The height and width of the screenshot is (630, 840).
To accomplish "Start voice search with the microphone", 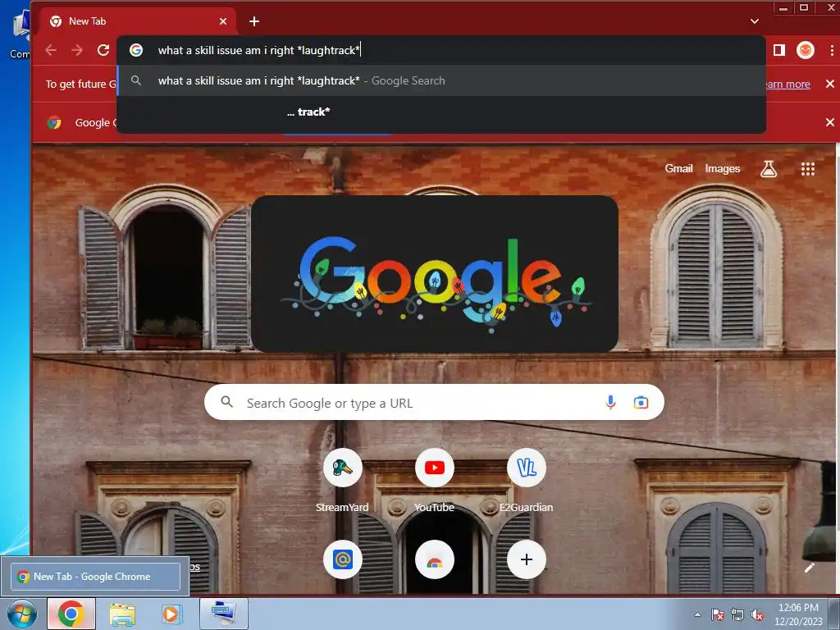I will pyautogui.click(x=610, y=402).
